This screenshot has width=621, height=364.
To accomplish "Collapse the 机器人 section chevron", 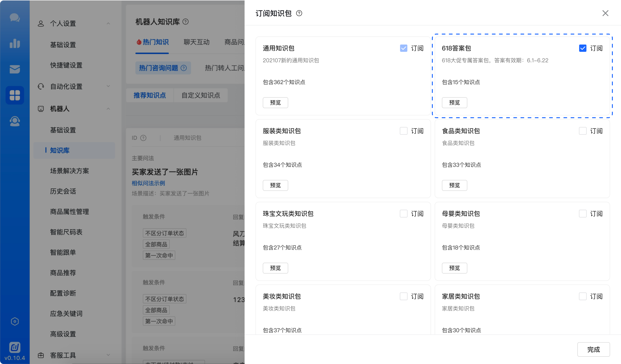I will click(x=108, y=109).
